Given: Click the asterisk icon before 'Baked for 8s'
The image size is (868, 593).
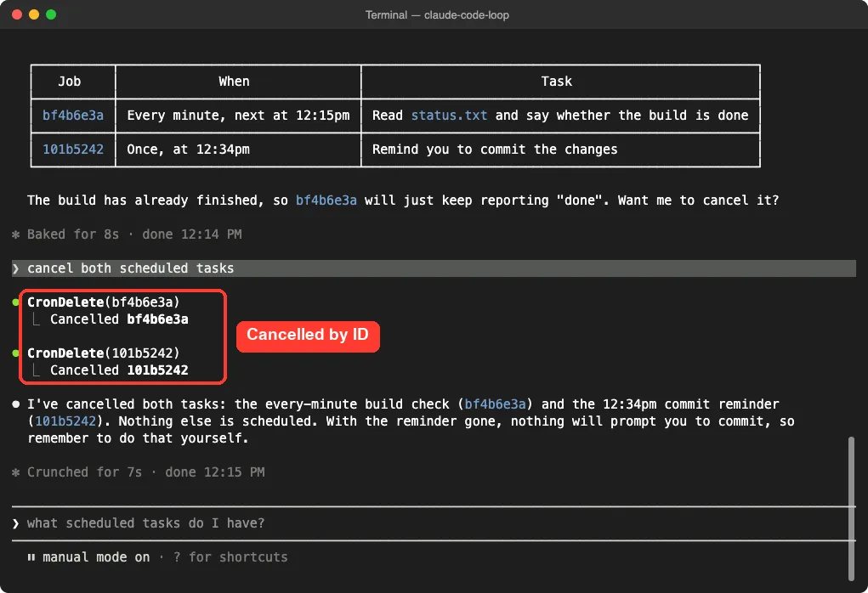Looking at the screenshot, I should tap(16, 234).
